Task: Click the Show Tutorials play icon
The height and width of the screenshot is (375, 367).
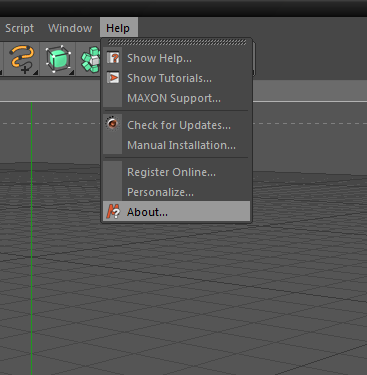Action: point(113,78)
